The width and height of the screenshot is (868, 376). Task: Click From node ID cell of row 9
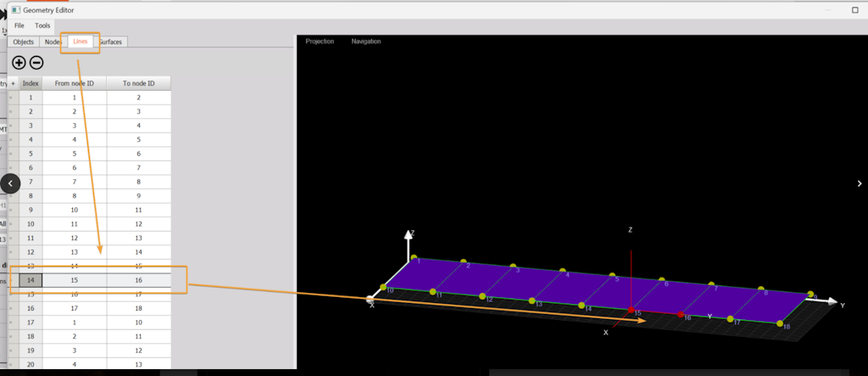(75, 210)
